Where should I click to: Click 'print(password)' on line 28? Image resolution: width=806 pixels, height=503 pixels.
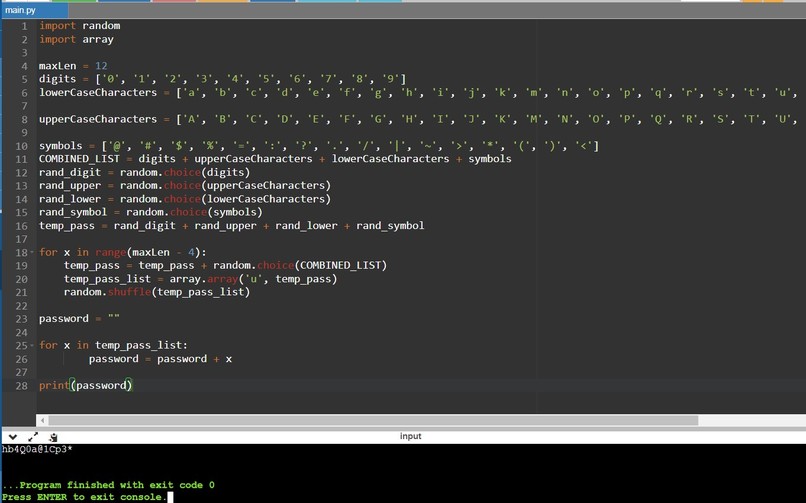(x=86, y=385)
